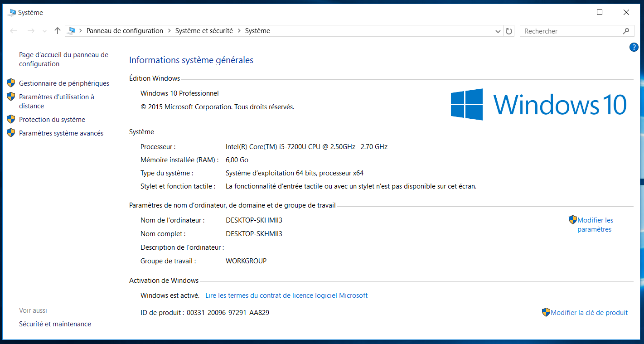This screenshot has width=644, height=344.
Task: Refresh the page with refresh icon
Action: (x=509, y=31)
